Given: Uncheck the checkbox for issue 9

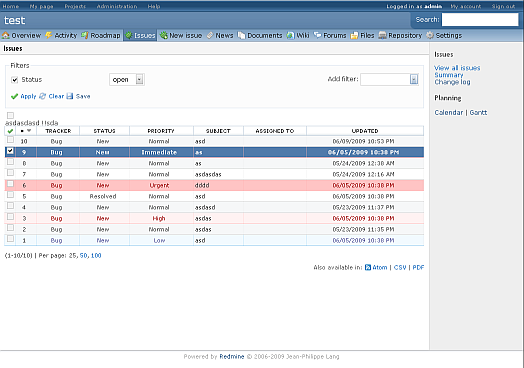Looking at the screenshot, I should point(10,151).
